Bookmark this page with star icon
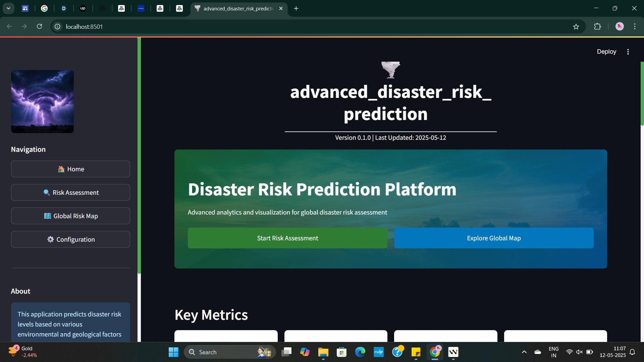Screen dimensions: 644x362 point(576,27)
